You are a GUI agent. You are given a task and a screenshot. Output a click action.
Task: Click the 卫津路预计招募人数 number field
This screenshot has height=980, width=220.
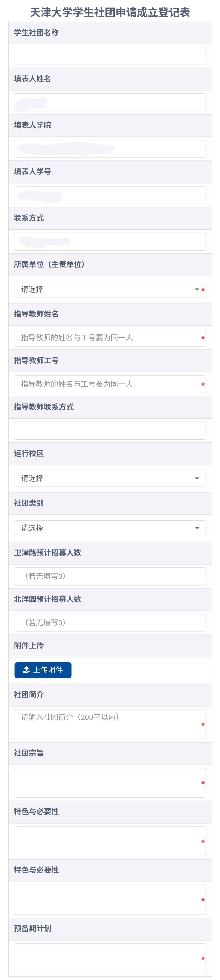pyautogui.click(x=110, y=576)
